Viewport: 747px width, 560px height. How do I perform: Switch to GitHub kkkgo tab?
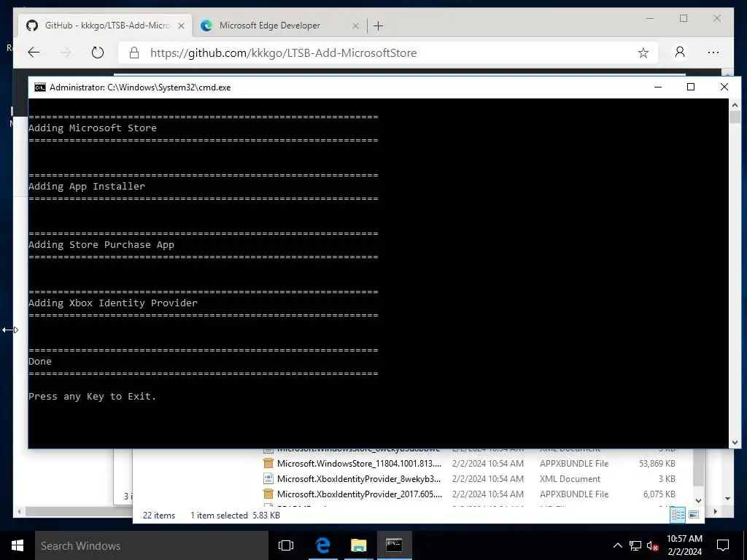coord(105,26)
